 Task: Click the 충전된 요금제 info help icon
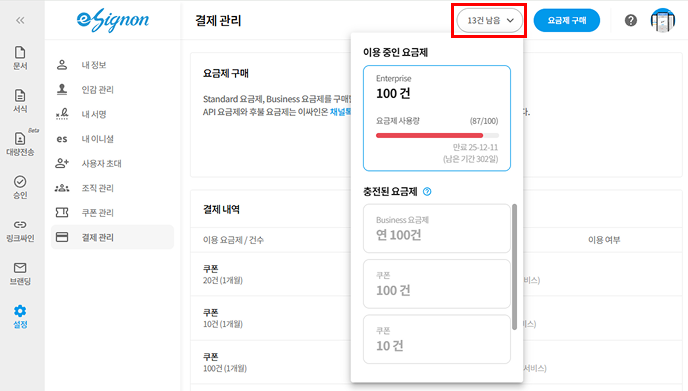coord(427,191)
